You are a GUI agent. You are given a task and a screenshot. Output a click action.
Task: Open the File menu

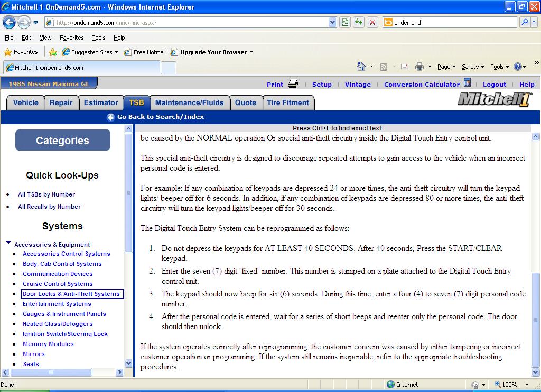coord(10,38)
